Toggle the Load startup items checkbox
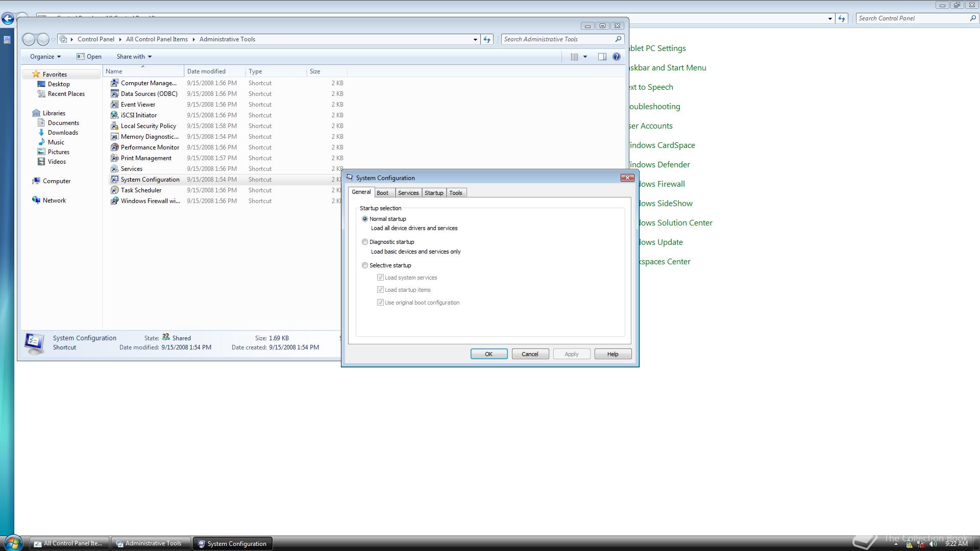980x551 pixels. 380,290
